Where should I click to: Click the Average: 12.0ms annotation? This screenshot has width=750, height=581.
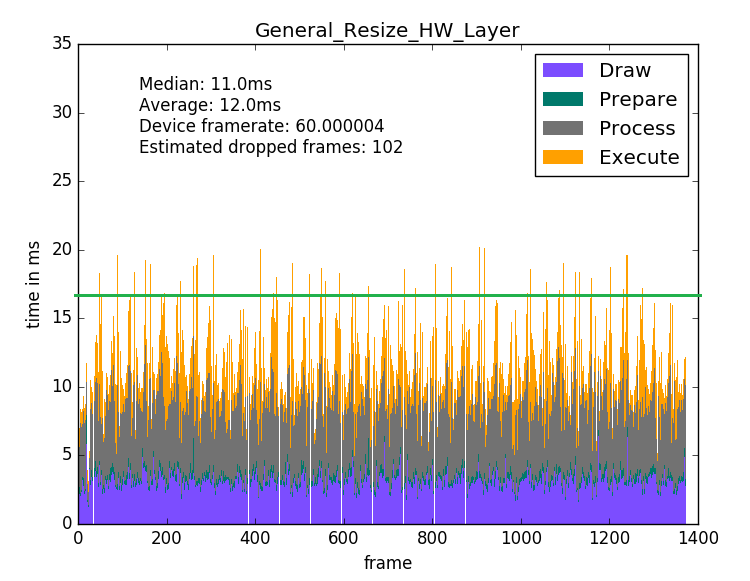[x=210, y=106]
